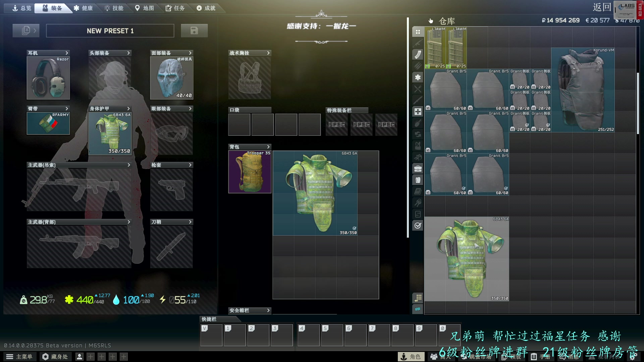Image resolution: width=644 pixels, height=362 pixels.
Task: Click the stash vertical scrollbar
Action: [x=638, y=103]
